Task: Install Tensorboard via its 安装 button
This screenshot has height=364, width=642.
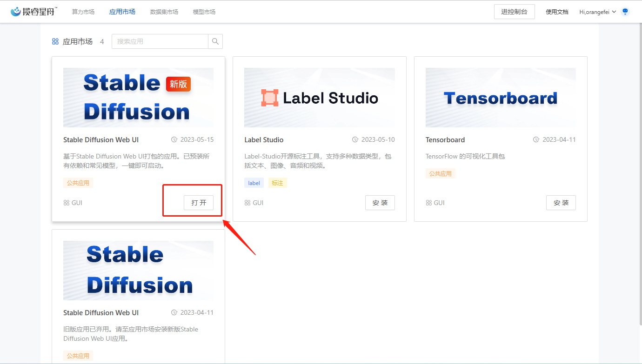Action: click(561, 202)
